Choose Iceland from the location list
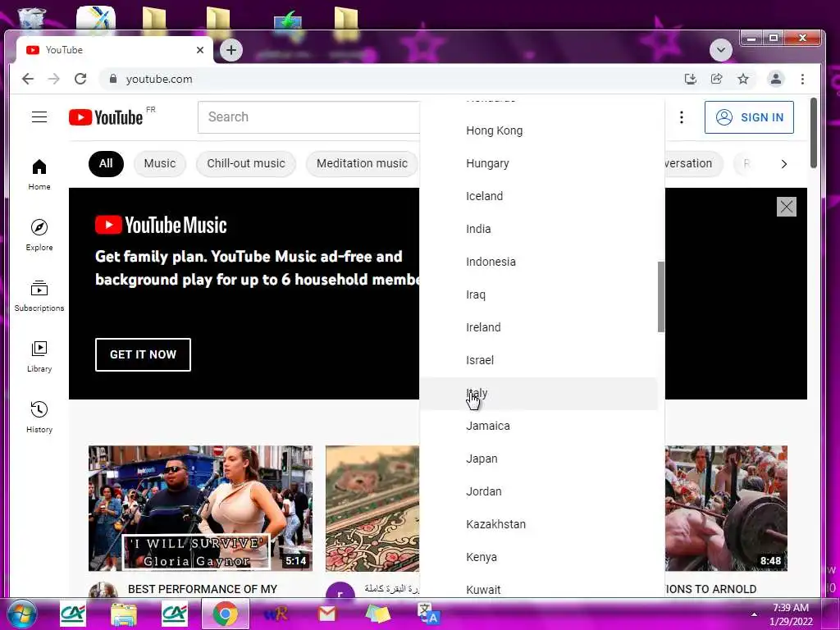This screenshot has width=840, height=630. coord(538,196)
